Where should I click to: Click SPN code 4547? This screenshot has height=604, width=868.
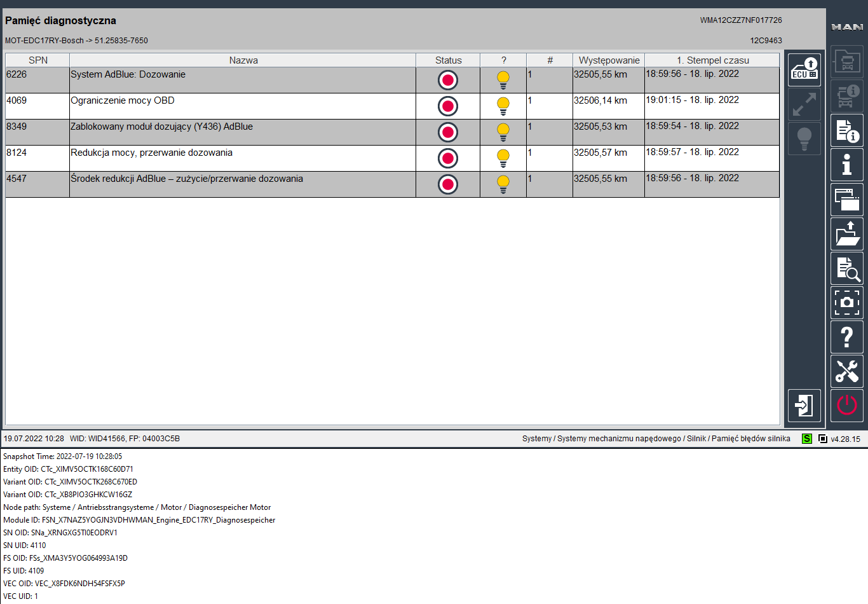click(17, 179)
